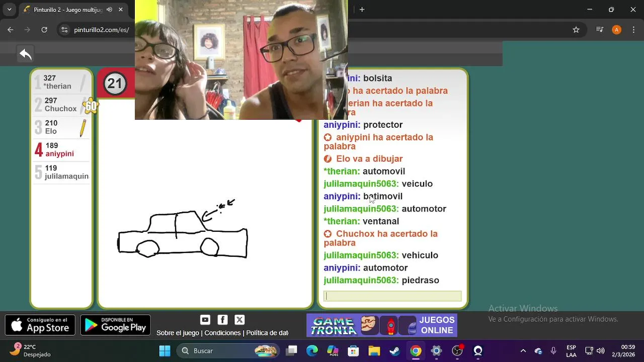Viewport: 644px width, 362px height.
Task: Open the App Store download badge
Action: 40,325
